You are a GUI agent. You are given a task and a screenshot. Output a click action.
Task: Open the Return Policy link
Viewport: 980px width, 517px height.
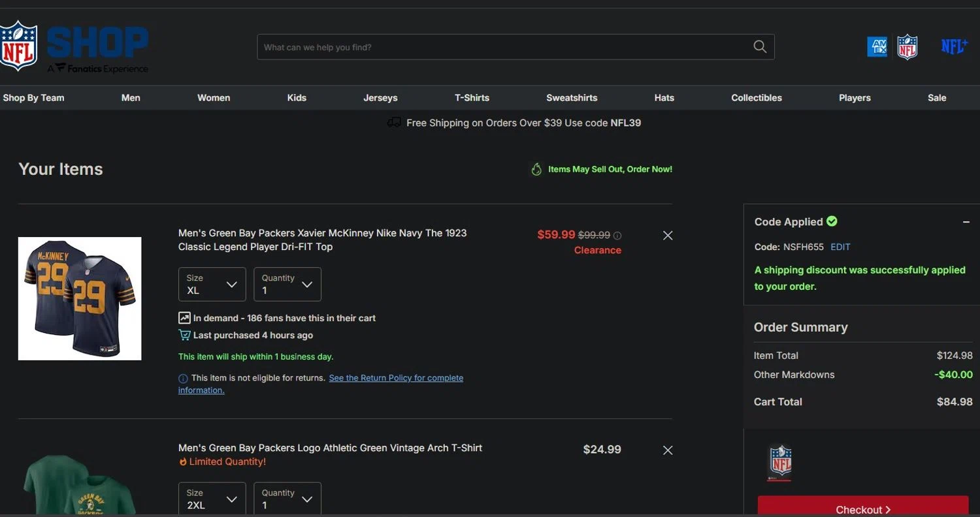(321, 384)
